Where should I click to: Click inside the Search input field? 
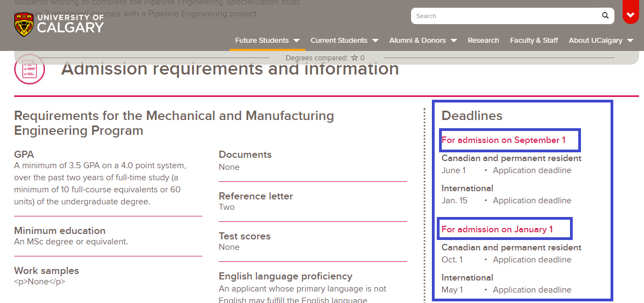[x=504, y=16]
